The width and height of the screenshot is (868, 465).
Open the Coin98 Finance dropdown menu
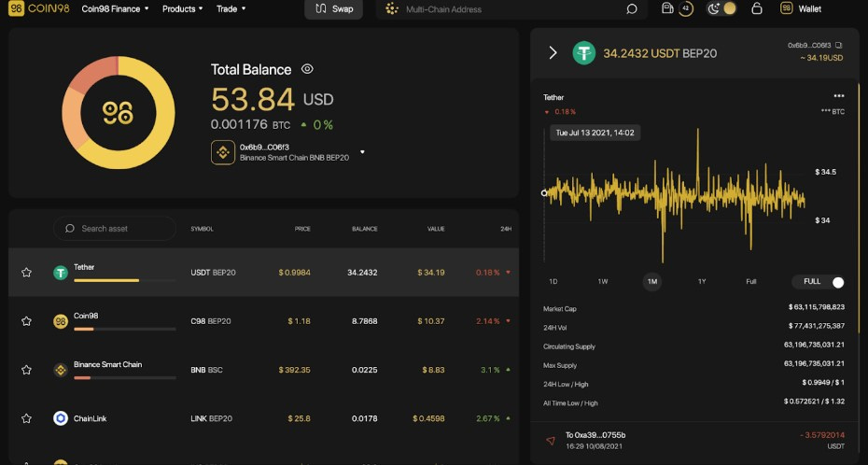coord(115,8)
